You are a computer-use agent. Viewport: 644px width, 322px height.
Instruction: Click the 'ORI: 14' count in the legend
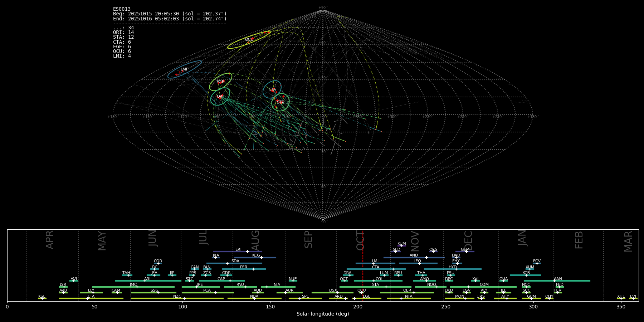click(x=123, y=33)
